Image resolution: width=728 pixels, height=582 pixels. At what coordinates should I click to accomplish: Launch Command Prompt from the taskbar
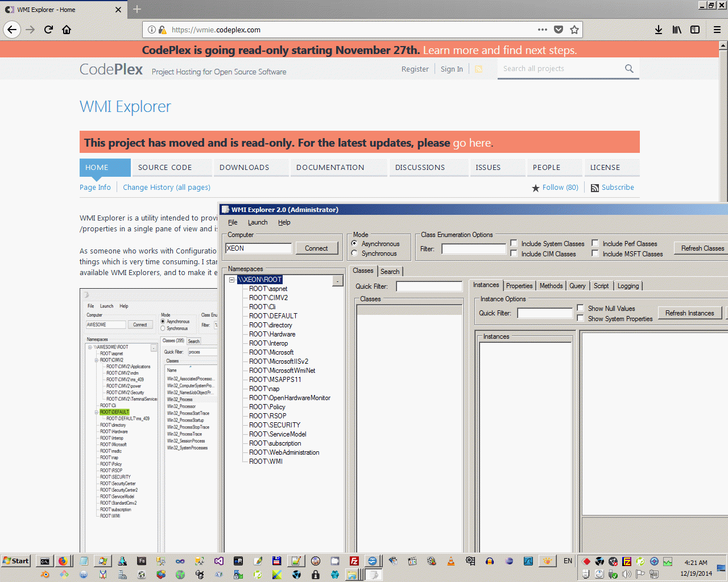click(44, 561)
